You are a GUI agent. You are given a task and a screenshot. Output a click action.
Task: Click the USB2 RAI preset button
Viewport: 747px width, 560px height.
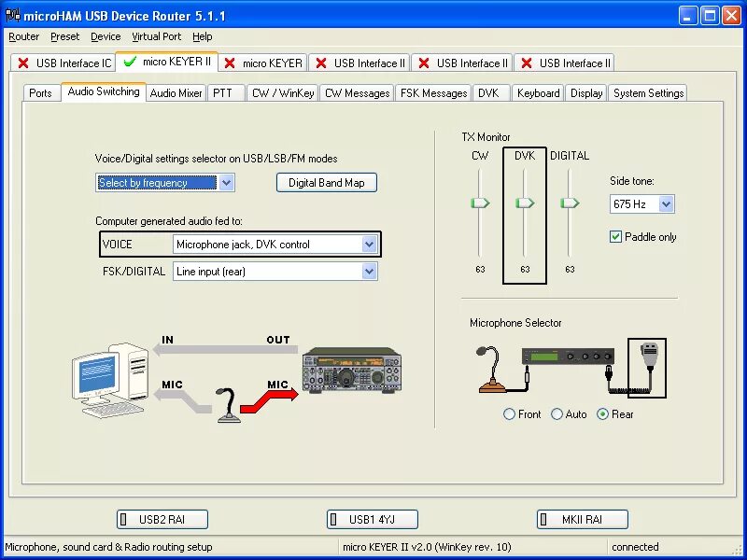(162, 519)
